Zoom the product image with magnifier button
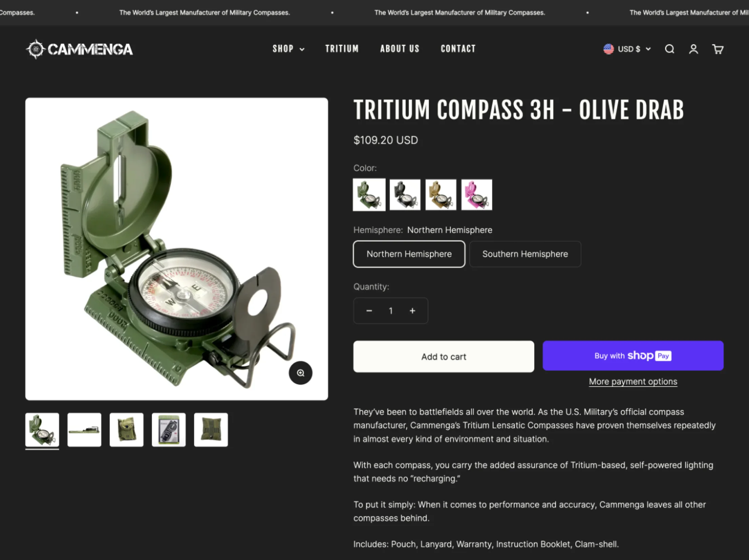This screenshot has height=560, width=749. tap(300, 373)
